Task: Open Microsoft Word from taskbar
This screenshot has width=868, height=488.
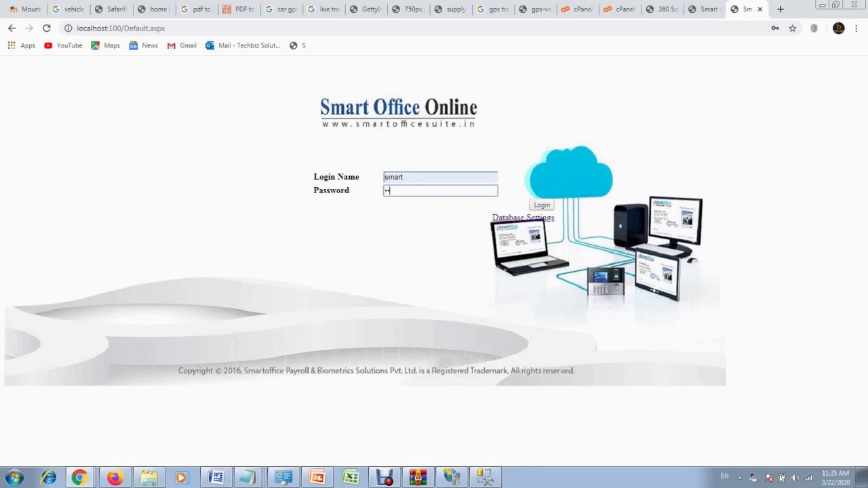Action: 216,477
